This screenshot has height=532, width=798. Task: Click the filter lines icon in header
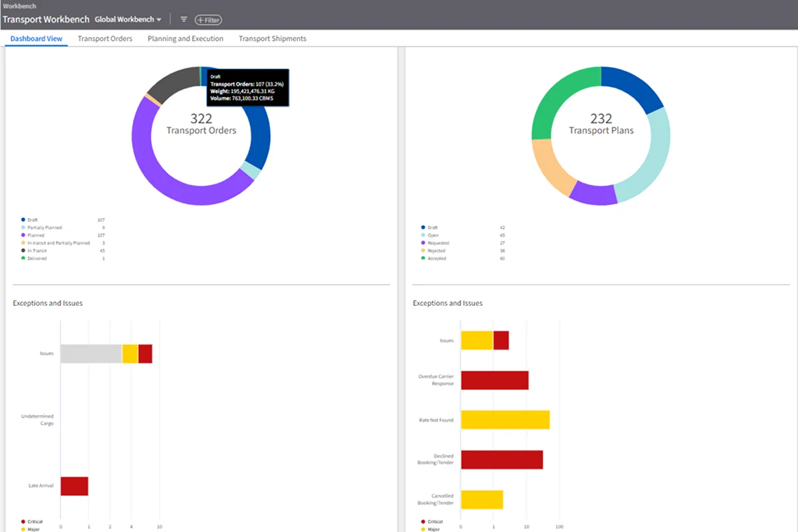coord(184,20)
